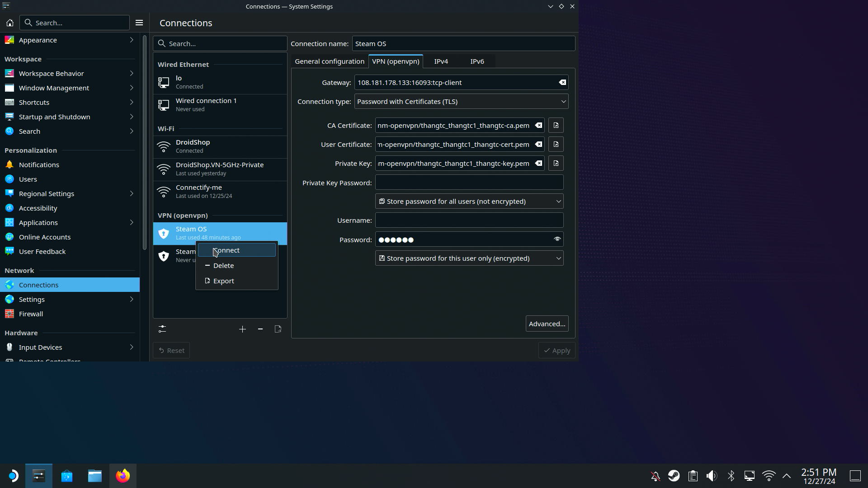The height and width of the screenshot is (488, 868).
Task: Open Users settings in sidebar
Action: [70, 179]
